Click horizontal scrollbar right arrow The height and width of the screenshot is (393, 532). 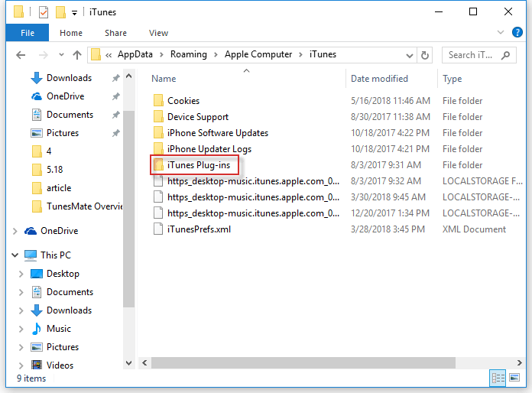click(x=519, y=362)
